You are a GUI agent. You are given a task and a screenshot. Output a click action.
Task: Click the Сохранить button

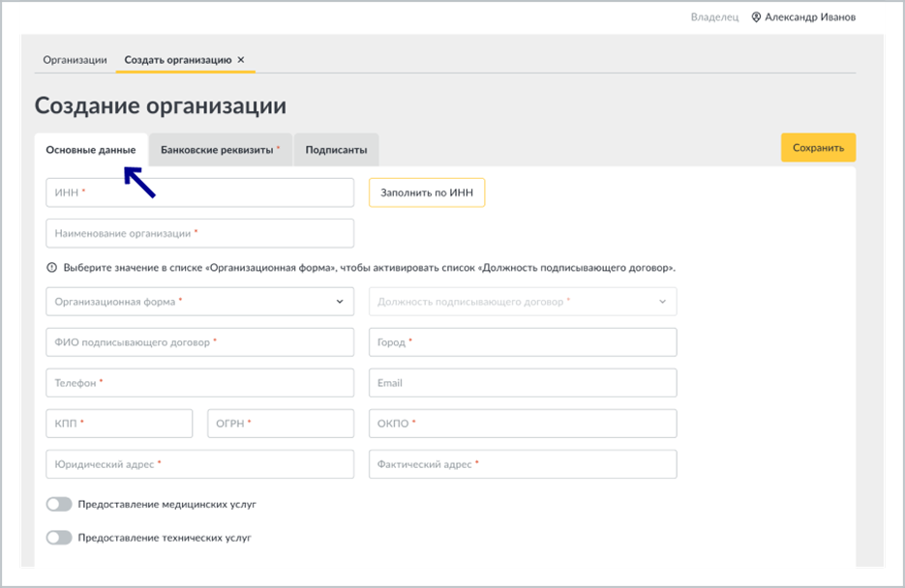[x=819, y=148]
